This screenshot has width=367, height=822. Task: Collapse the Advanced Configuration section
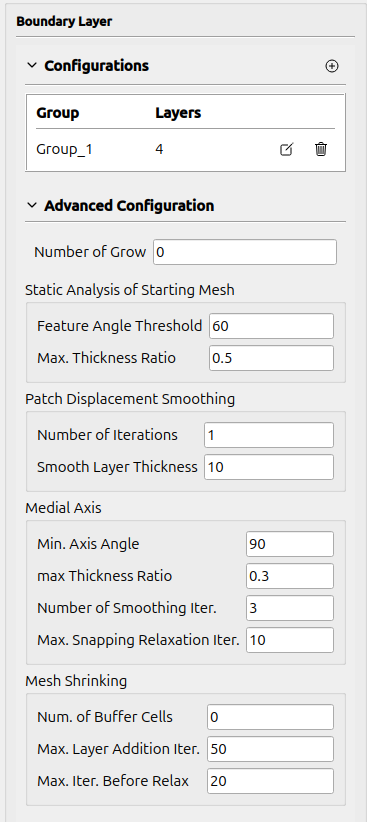pyautogui.click(x=32, y=205)
